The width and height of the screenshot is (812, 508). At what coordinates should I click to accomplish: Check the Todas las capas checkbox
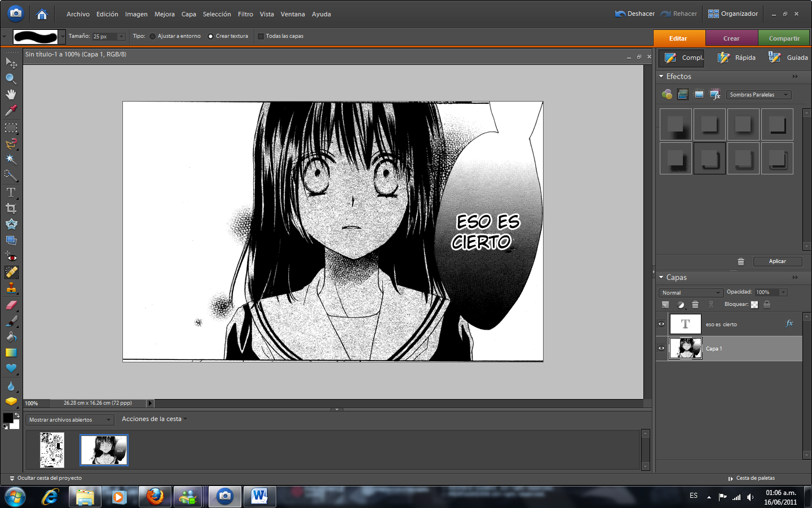point(260,36)
